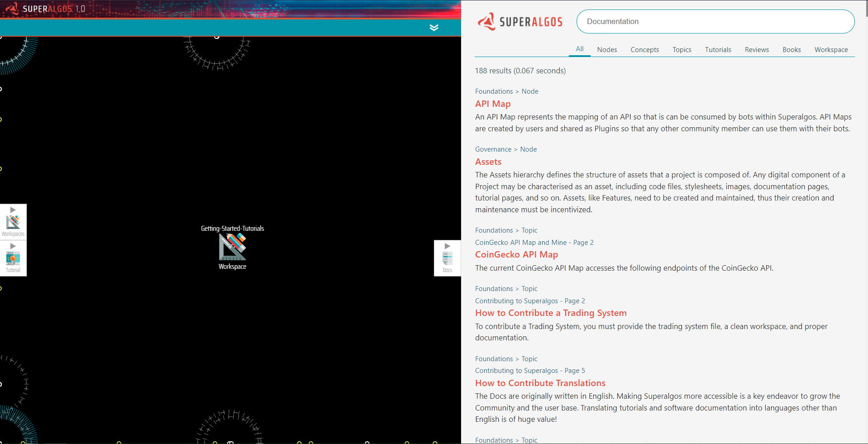Open Contributing to Superalgos - Page 5 link
868x444 pixels.
coord(530,371)
